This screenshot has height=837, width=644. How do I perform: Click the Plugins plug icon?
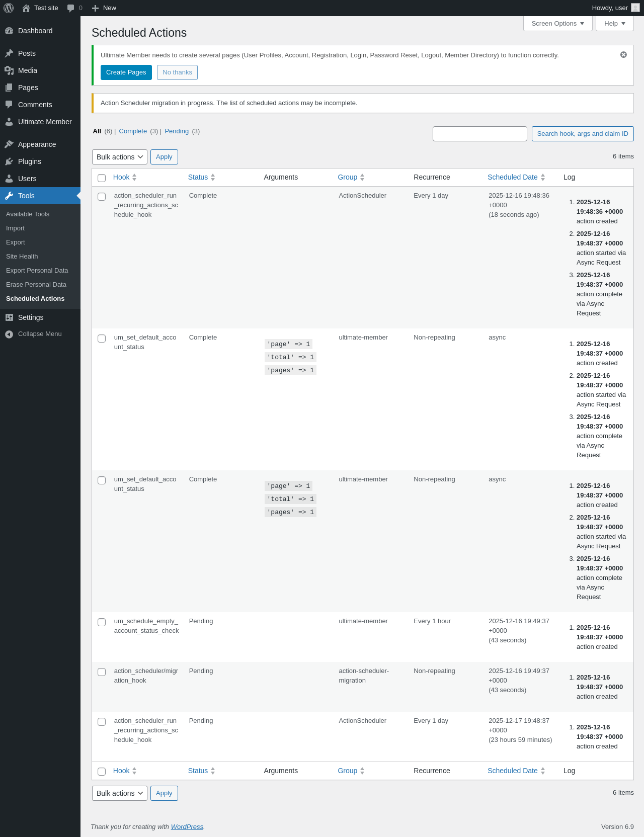click(9, 161)
